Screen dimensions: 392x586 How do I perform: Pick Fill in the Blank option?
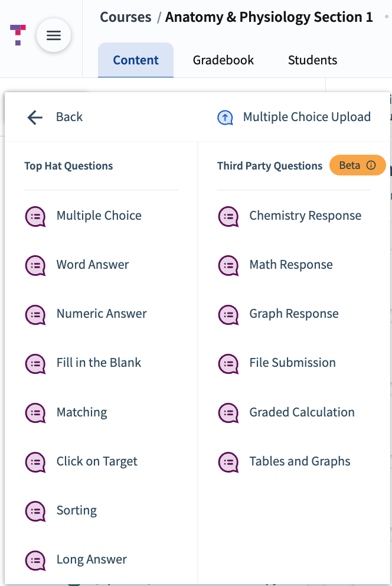tap(99, 363)
